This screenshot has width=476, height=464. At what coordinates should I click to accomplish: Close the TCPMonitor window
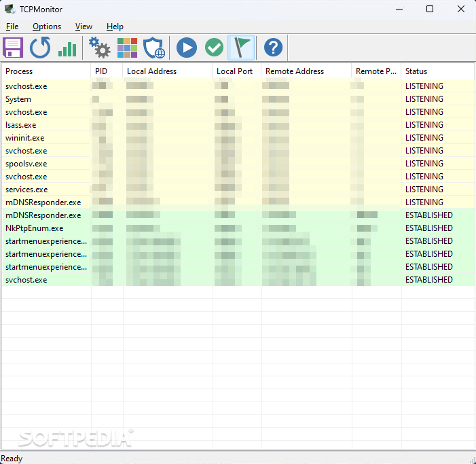point(461,9)
